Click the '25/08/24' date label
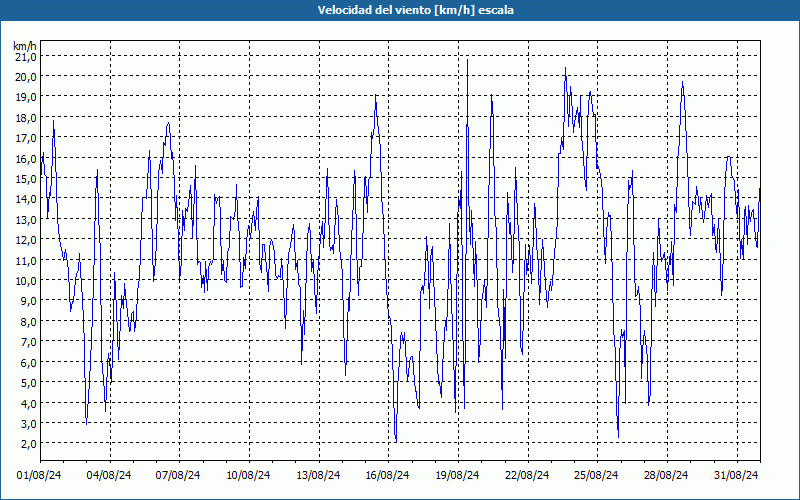Image resolution: width=800 pixels, height=500 pixels. [x=596, y=476]
